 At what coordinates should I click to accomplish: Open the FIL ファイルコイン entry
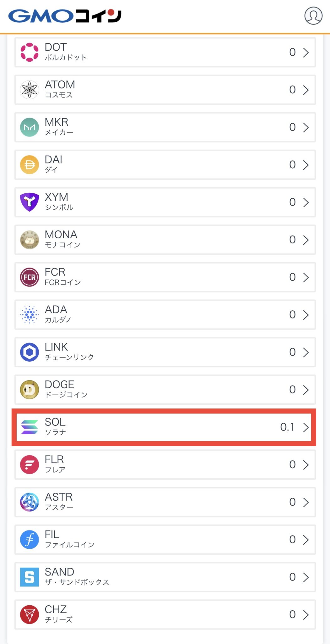(x=165, y=540)
